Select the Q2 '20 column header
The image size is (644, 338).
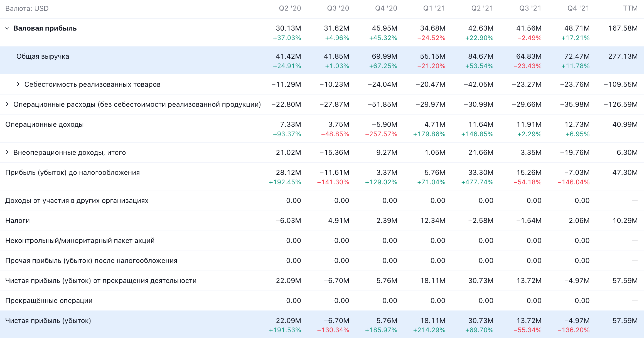[290, 8]
